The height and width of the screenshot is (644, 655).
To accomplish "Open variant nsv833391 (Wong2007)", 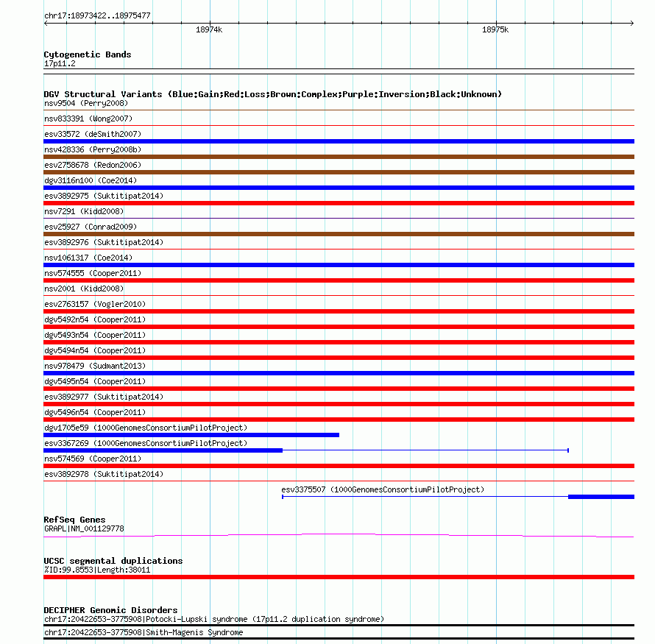I will (x=88, y=118).
